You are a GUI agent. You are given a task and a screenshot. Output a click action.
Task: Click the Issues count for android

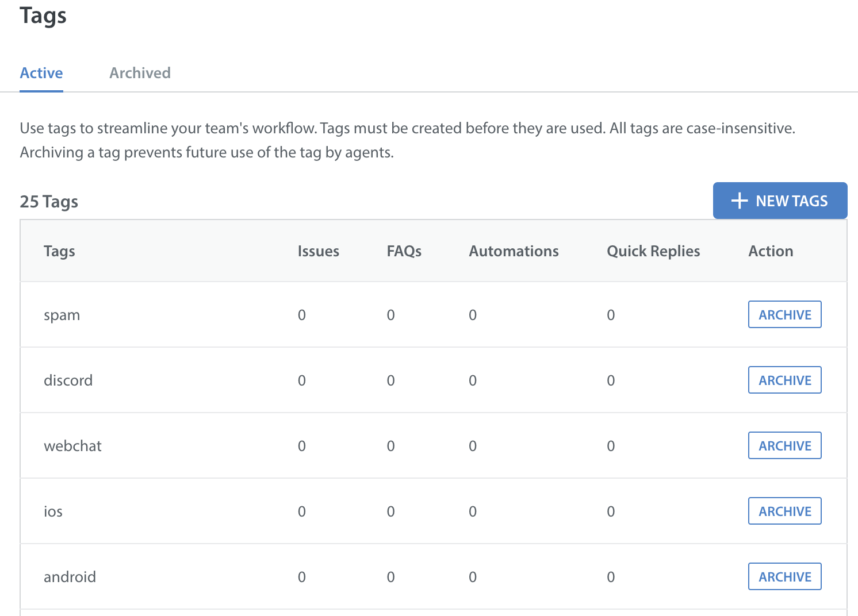[x=301, y=577]
